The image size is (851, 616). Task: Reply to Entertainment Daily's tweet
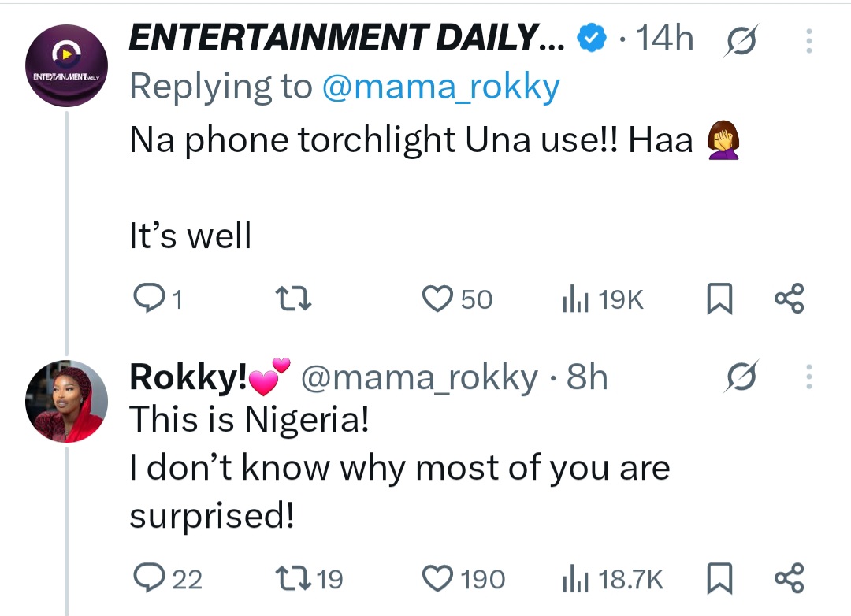pos(148,299)
